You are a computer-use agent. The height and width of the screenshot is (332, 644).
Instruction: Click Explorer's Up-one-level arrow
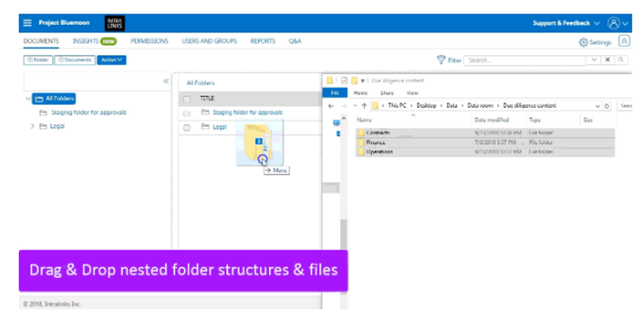(x=364, y=106)
